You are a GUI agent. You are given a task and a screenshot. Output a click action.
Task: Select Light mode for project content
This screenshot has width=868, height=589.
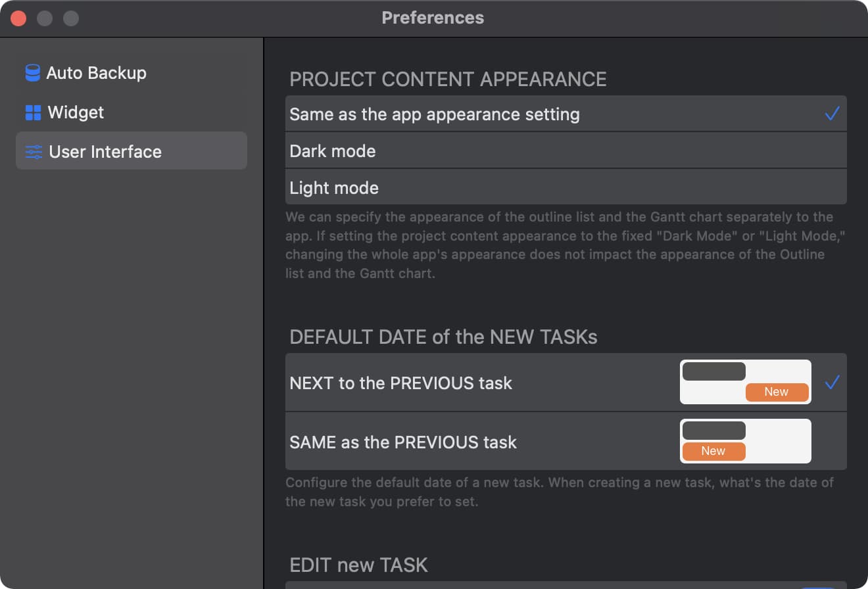click(x=334, y=188)
